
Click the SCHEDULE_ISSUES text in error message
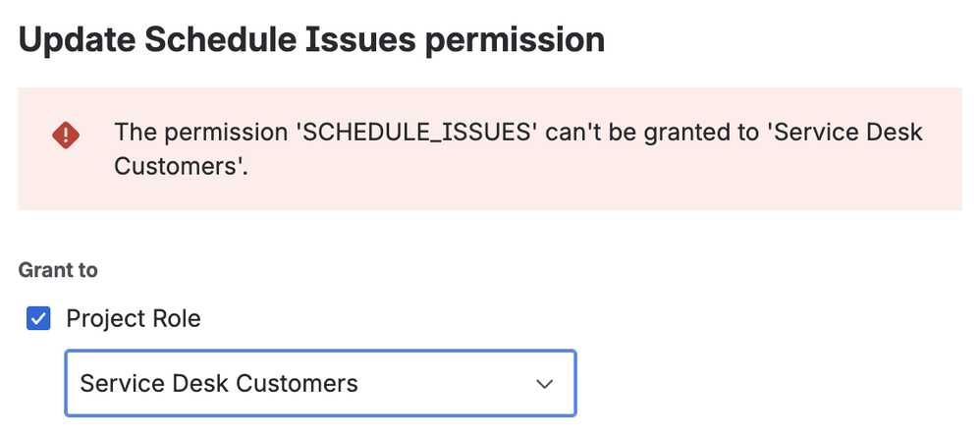point(415,133)
